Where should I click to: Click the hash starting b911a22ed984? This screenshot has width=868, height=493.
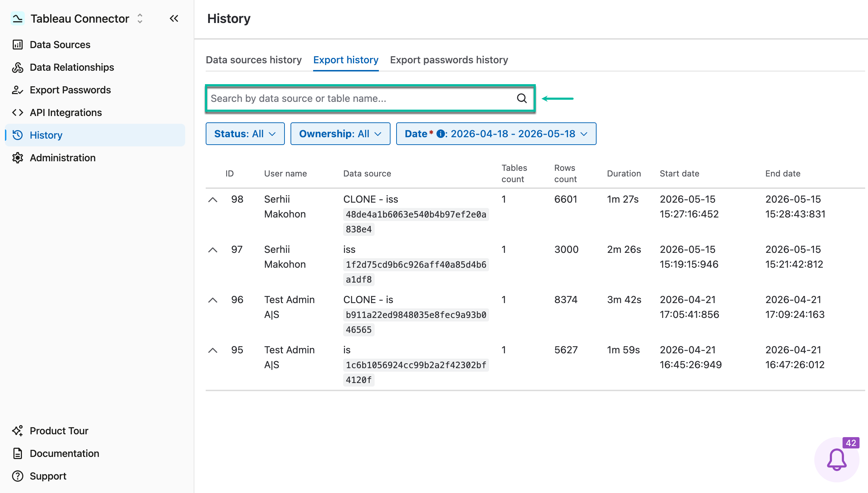(416, 322)
